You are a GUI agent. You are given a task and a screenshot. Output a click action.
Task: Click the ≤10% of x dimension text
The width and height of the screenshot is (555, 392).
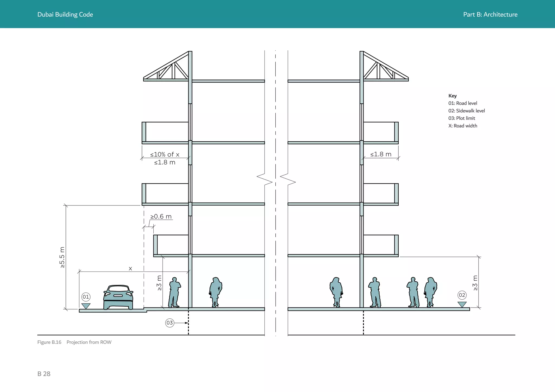[x=165, y=154]
